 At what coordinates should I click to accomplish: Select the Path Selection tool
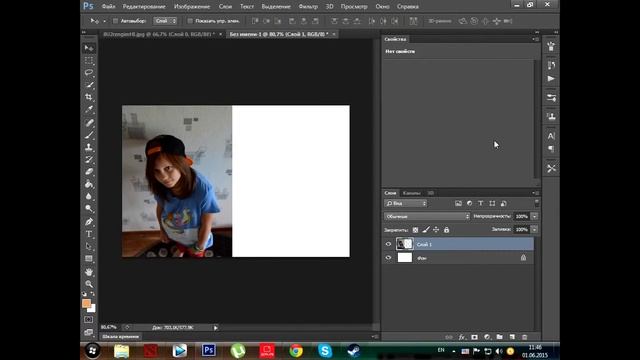[x=89, y=246]
